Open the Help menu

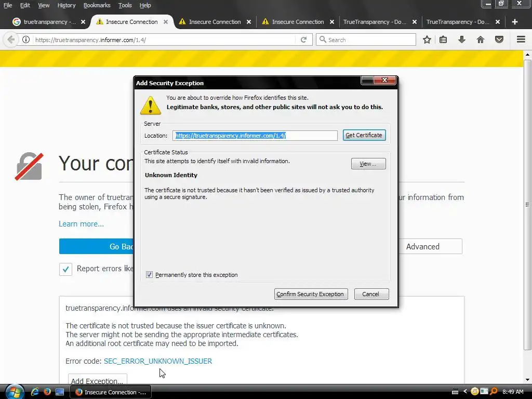point(145,5)
